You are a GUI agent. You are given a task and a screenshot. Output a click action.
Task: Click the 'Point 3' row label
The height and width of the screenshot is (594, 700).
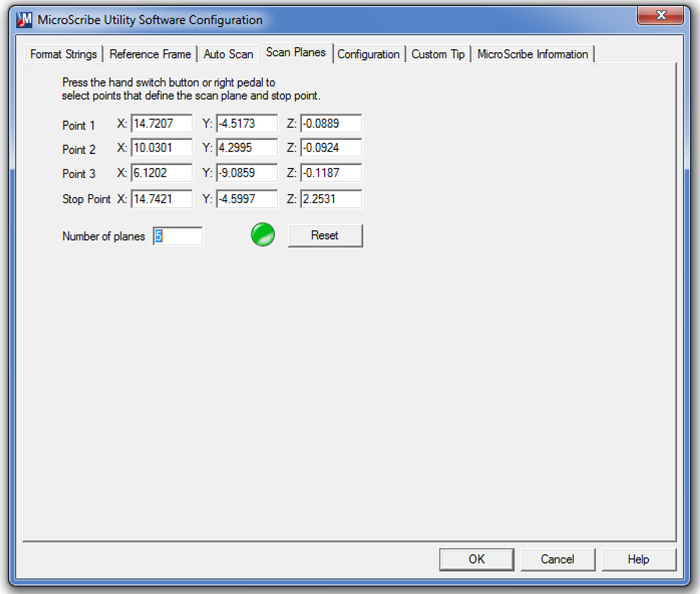79,174
